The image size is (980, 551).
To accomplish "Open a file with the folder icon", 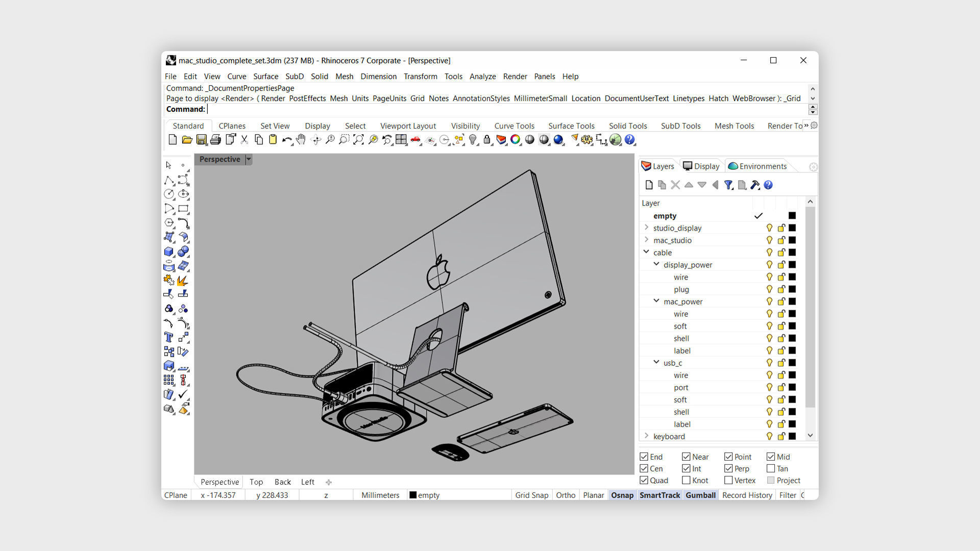I will 187,140.
